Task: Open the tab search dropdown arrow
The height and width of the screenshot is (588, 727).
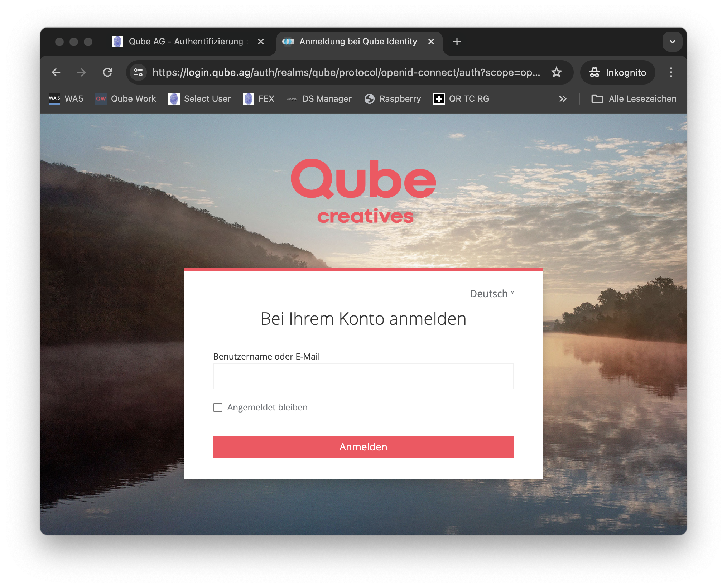Action: (x=672, y=42)
